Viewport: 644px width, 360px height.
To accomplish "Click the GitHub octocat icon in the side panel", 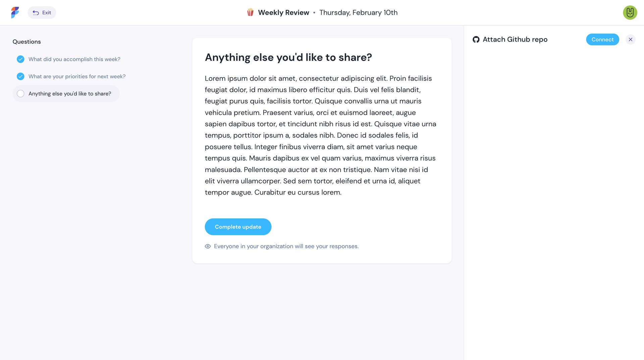I will click(x=476, y=39).
